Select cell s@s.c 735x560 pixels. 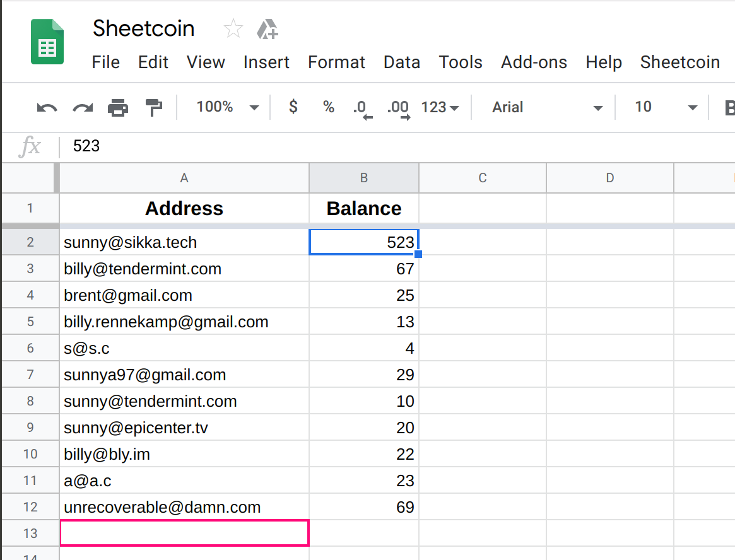(184, 348)
